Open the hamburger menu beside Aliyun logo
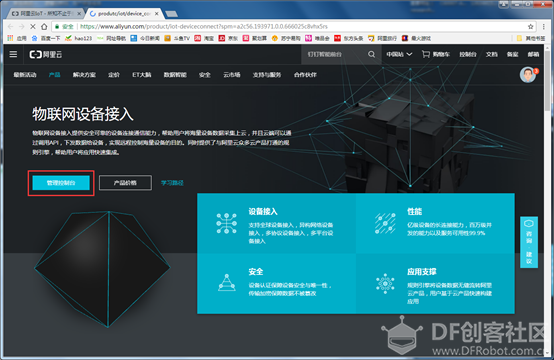 point(13,54)
